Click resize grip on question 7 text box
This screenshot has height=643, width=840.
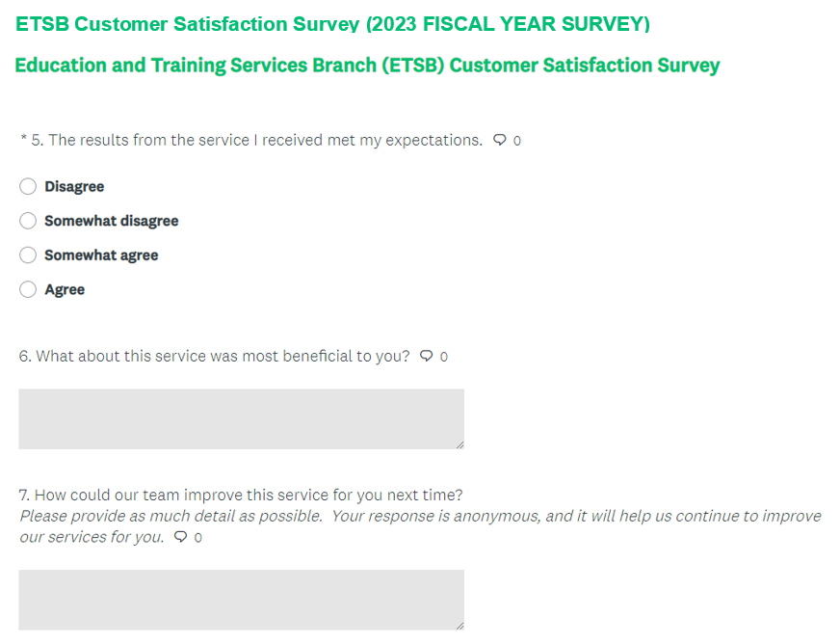click(x=459, y=626)
